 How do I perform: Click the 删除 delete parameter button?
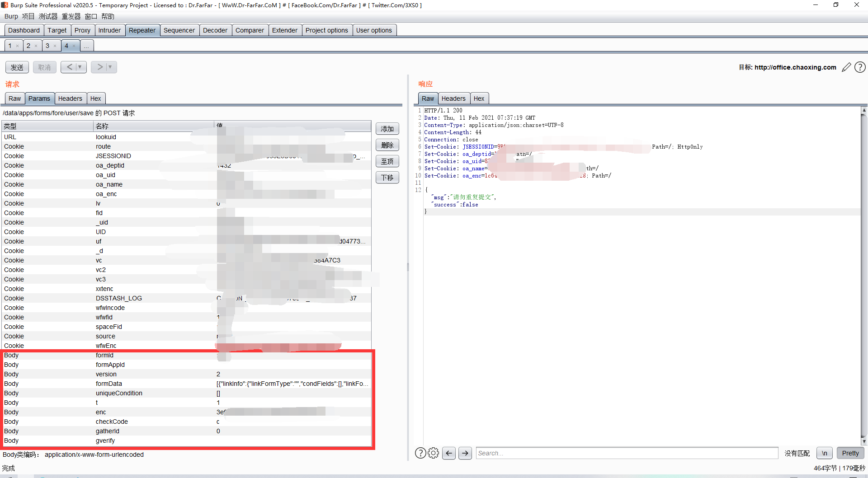pos(387,145)
